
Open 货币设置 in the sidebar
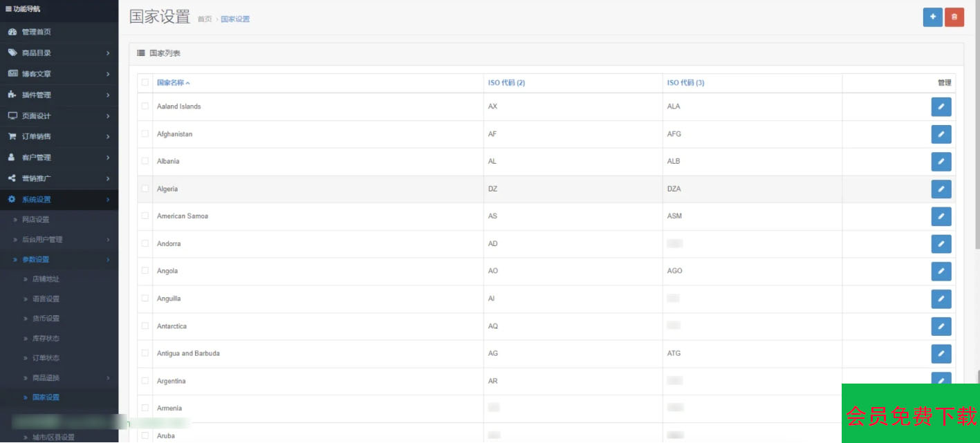point(46,319)
